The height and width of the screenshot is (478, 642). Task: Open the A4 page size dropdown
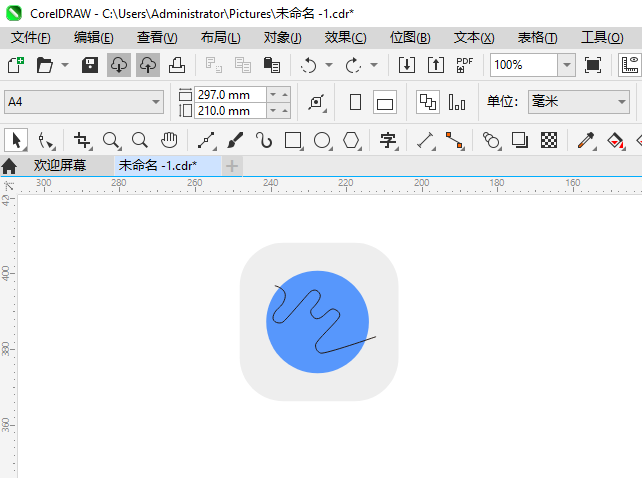[156, 102]
